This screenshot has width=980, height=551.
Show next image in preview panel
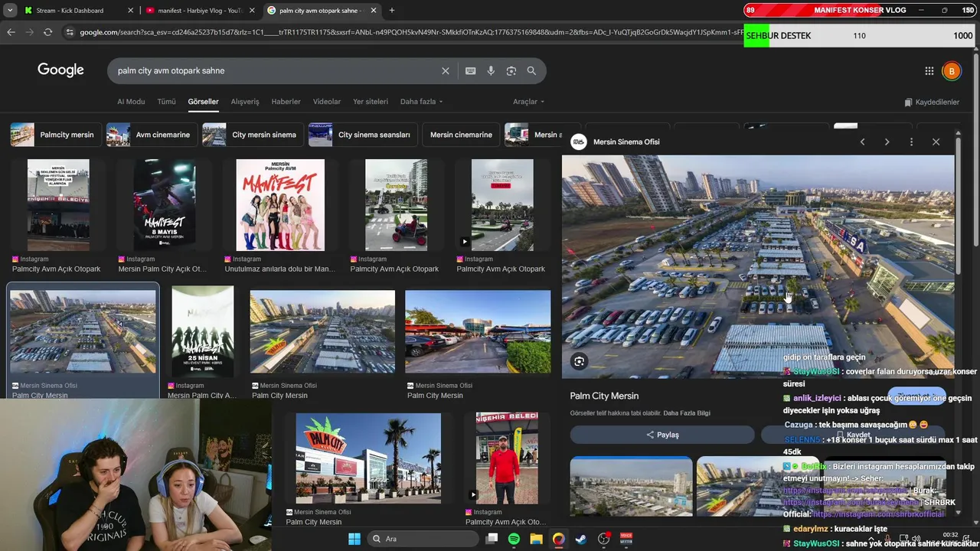click(x=887, y=142)
